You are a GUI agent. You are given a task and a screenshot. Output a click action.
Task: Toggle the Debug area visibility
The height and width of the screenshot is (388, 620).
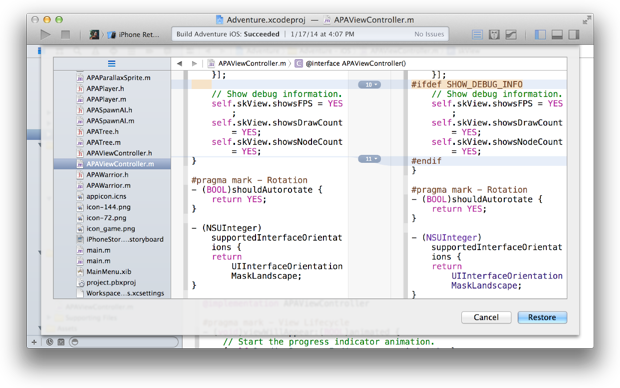tap(557, 34)
